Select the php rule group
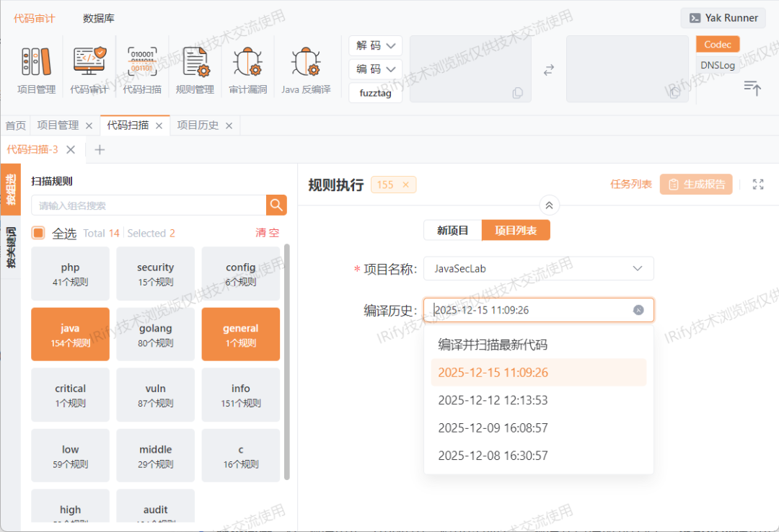 (70, 274)
